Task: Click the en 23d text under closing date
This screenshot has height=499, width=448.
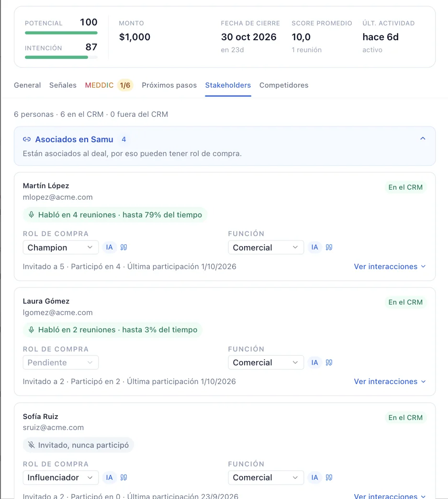Action: click(x=232, y=50)
